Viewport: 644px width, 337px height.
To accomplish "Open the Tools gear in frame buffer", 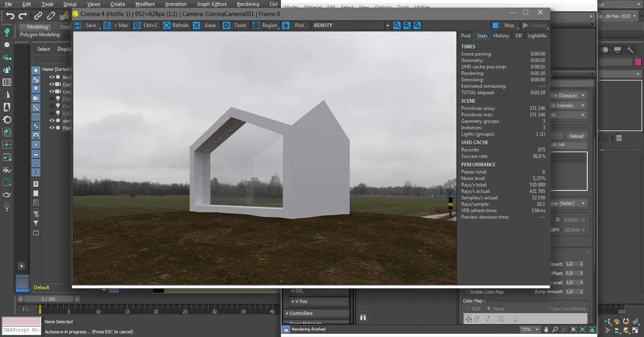I will 227,25.
